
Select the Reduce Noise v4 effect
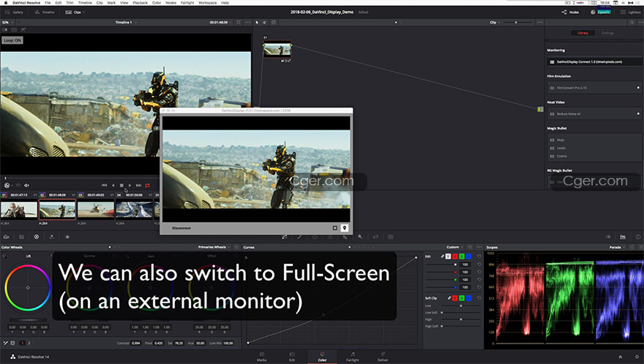[595, 114]
